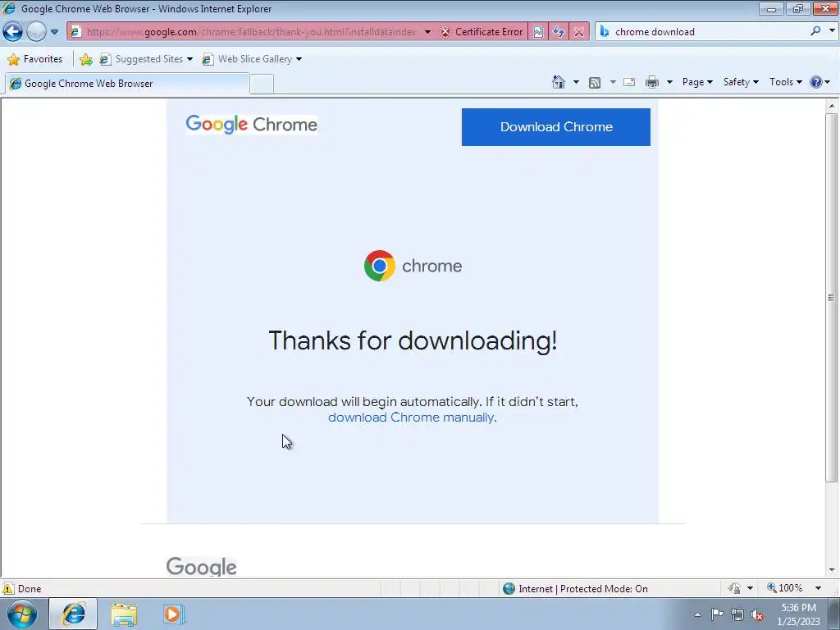Viewport: 840px width, 630px height.
Task: Select the Google Chrome Web Browser tab
Action: click(127, 84)
